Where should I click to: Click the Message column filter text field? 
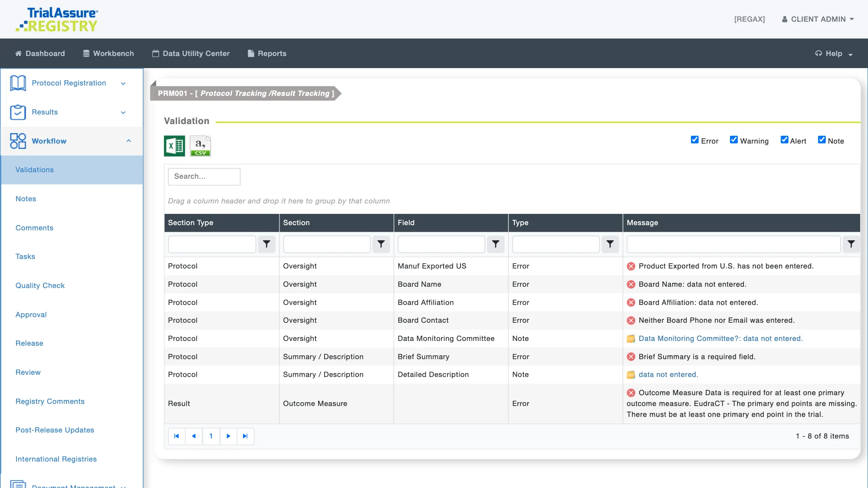pyautogui.click(x=733, y=244)
